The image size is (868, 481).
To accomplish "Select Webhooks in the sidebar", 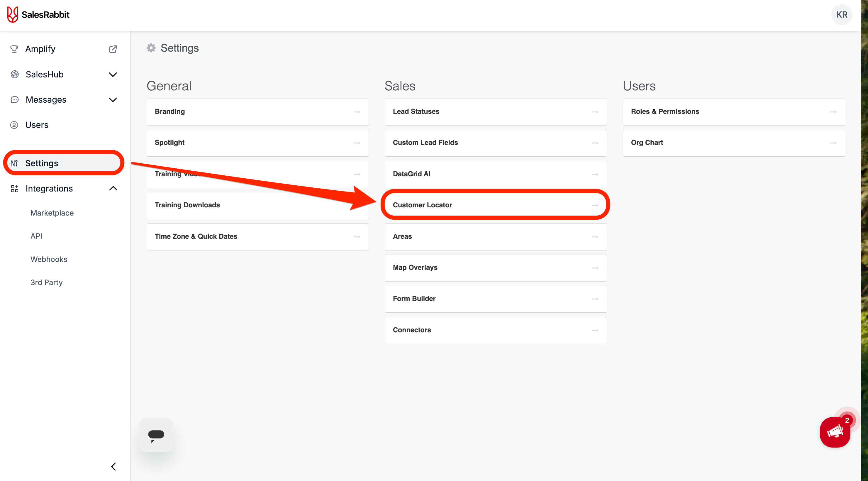I will point(49,259).
